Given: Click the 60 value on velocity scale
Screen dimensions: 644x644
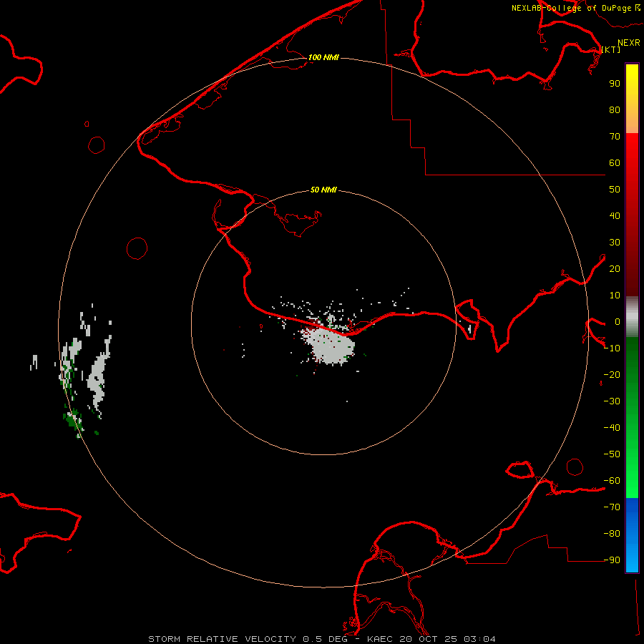Looking at the screenshot, I should tap(615, 163).
